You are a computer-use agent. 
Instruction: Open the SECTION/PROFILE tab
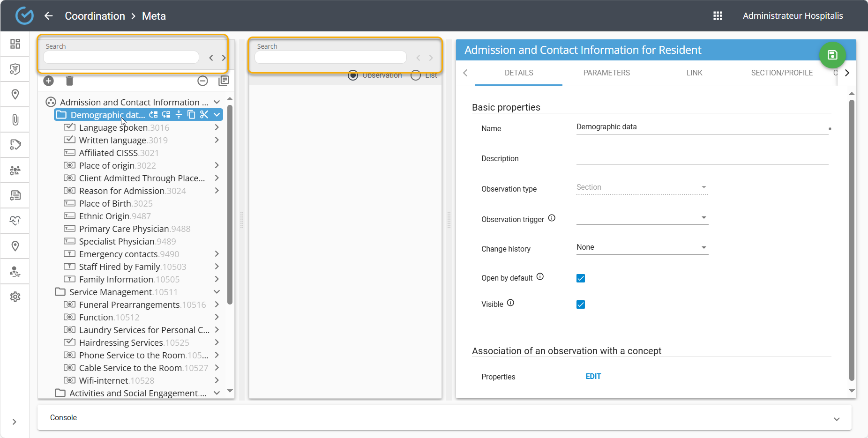[782, 73]
